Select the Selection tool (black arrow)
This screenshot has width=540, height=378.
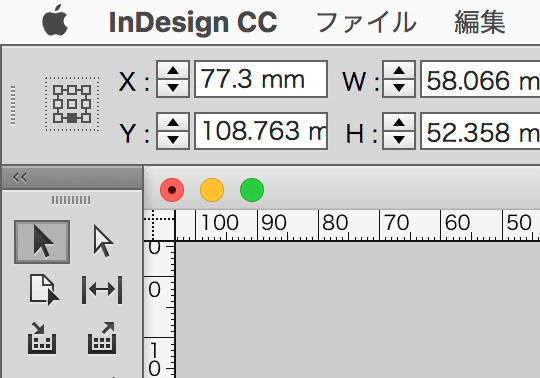42,242
